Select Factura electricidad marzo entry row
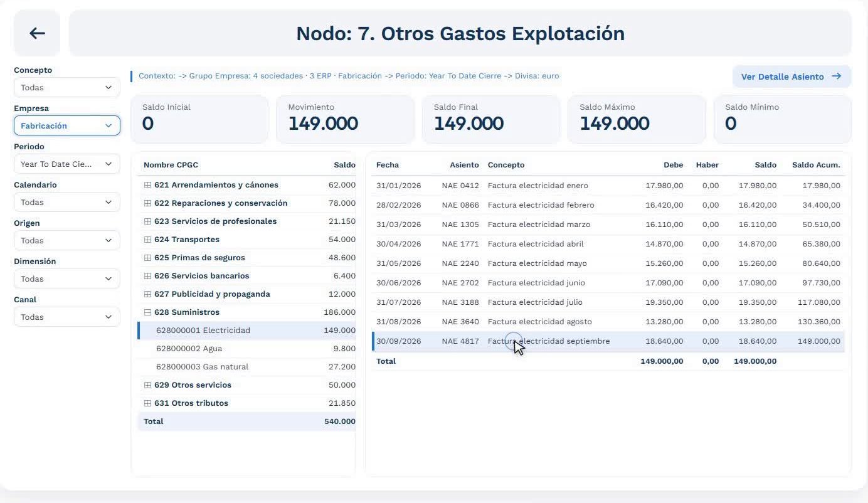The image size is (868, 503). point(608,225)
